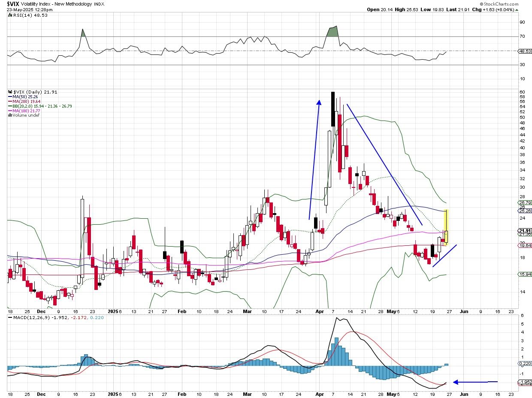Click the steep upward blue arrow's head

[x=319, y=102]
